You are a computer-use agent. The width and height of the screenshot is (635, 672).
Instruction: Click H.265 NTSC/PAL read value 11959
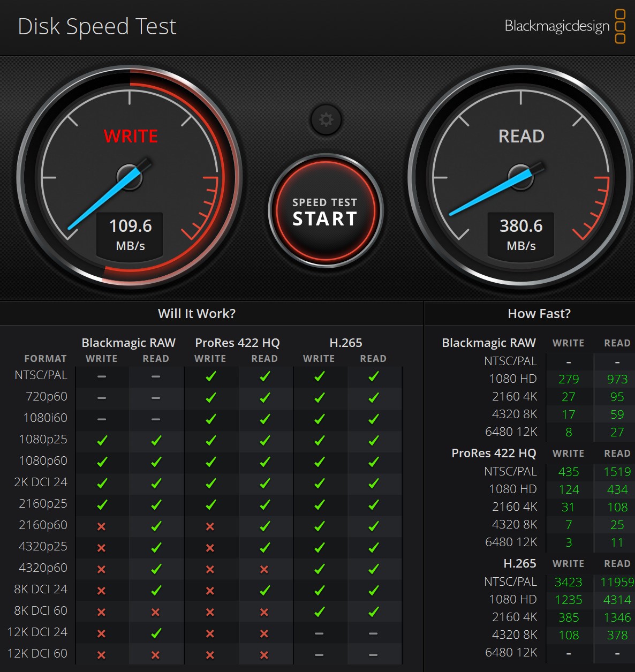coord(617,582)
